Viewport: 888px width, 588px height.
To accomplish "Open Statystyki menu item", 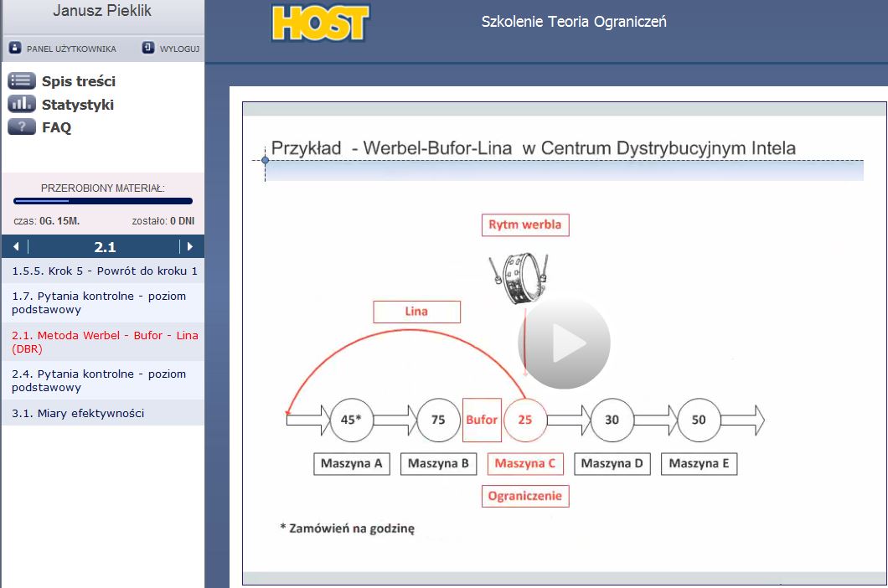I will click(78, 105).
